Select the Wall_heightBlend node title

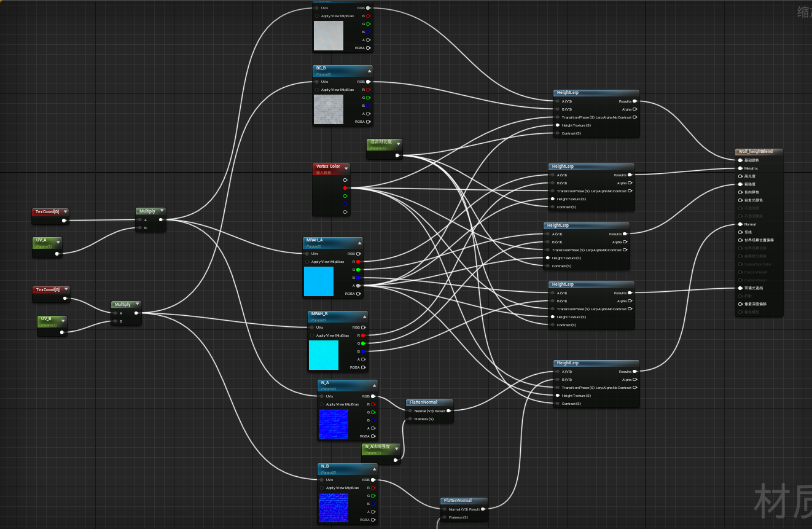pyautogui.click(x=756, y=151)
